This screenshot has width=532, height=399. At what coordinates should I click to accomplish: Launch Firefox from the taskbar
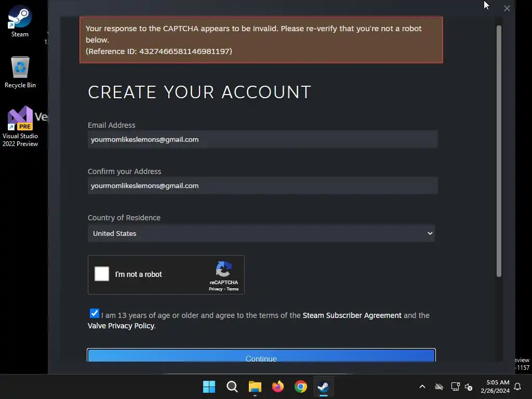(278, 387)
